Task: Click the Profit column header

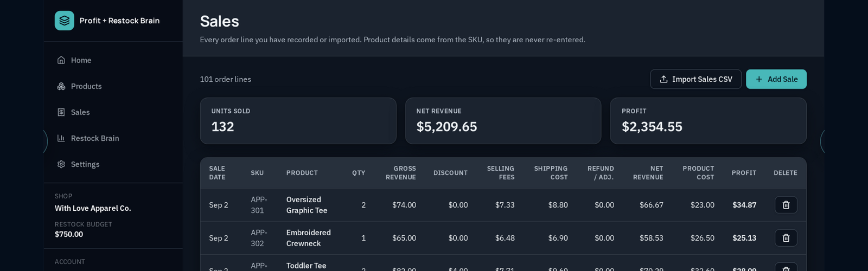Action: (744, 173)
